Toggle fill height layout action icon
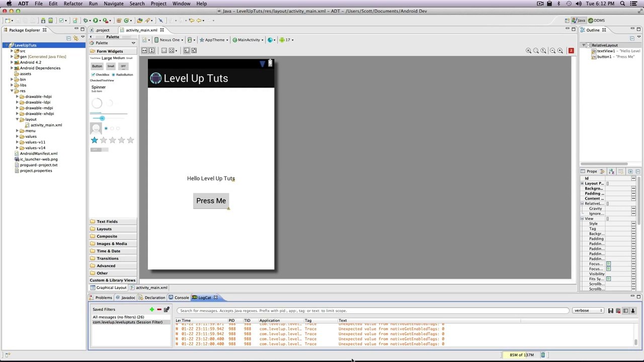Image resolution: width=644 pixels, height=362 pixels. click(151, 51)
